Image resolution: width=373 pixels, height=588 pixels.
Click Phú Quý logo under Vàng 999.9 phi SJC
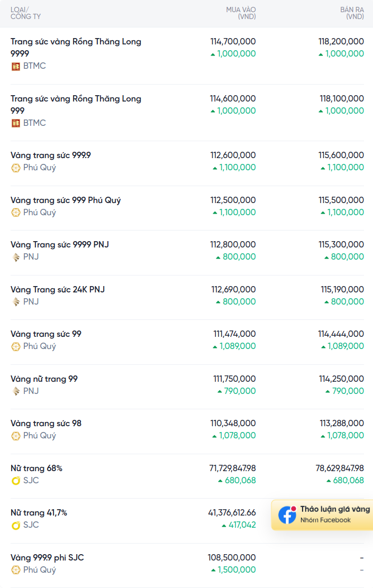point(15,570)
